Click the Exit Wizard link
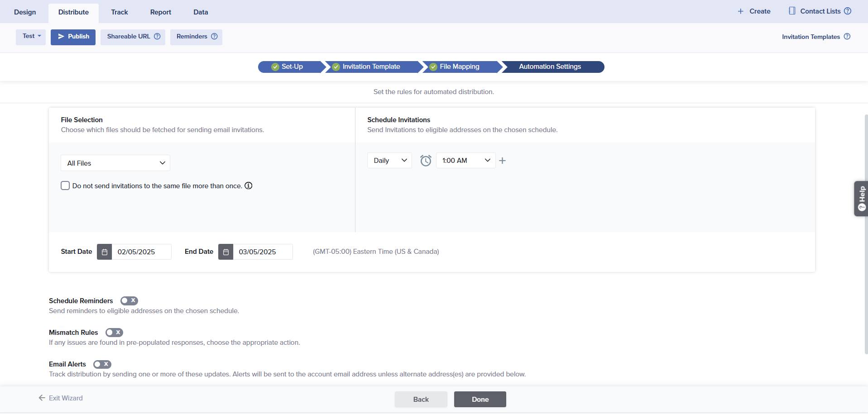Screen dimensions: 868x414 pos(61,398)
